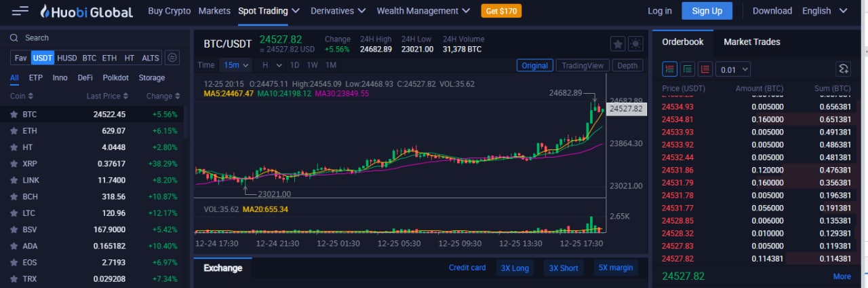Expand the Wealth Management dropdown menu

click(423, 11)
